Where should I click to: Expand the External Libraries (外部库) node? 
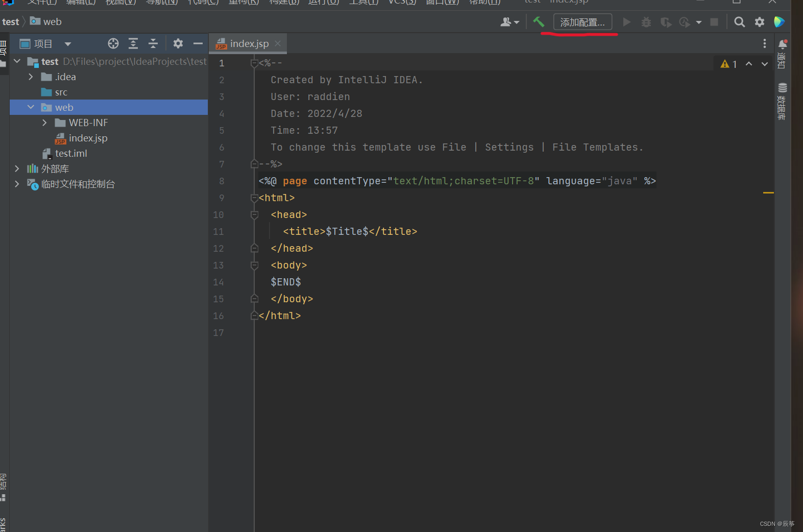pyautogui.click(x=17, y=168)
